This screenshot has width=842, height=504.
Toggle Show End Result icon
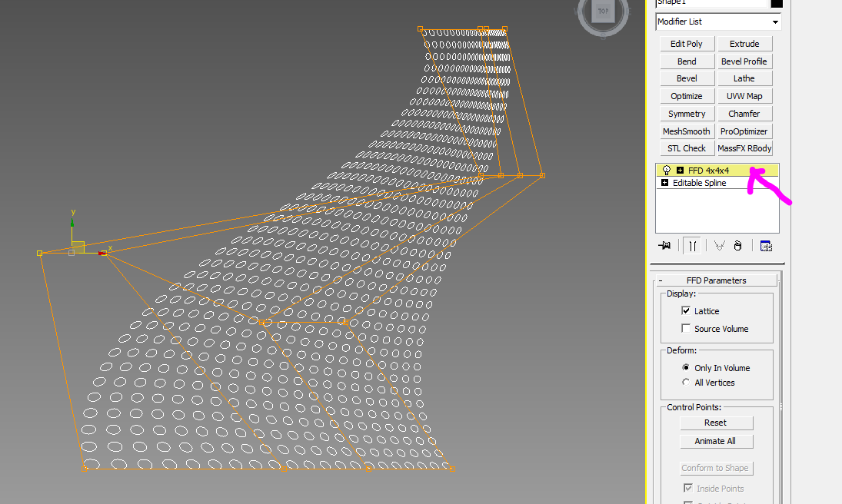(x=693, y=246)
